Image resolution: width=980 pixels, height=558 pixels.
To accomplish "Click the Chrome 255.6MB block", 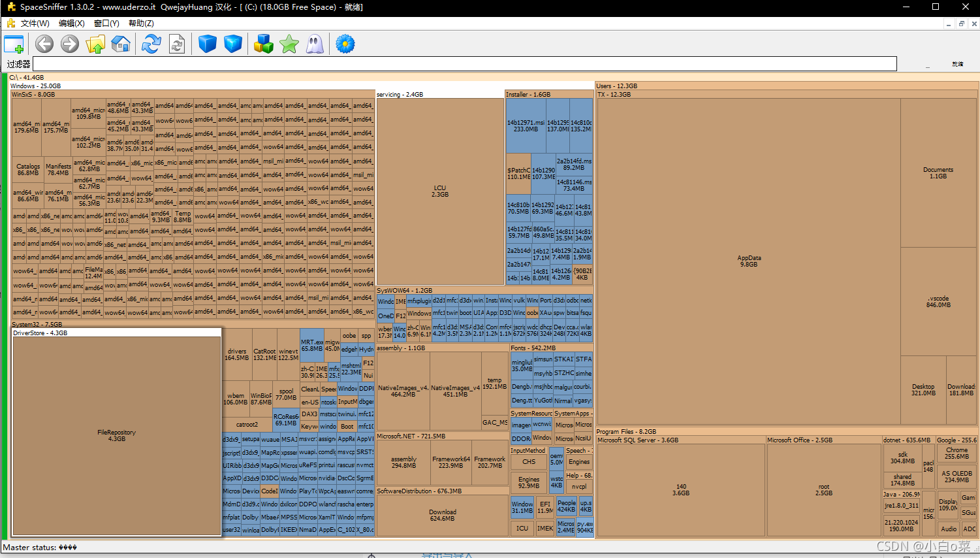I will [x=956, y=453].
